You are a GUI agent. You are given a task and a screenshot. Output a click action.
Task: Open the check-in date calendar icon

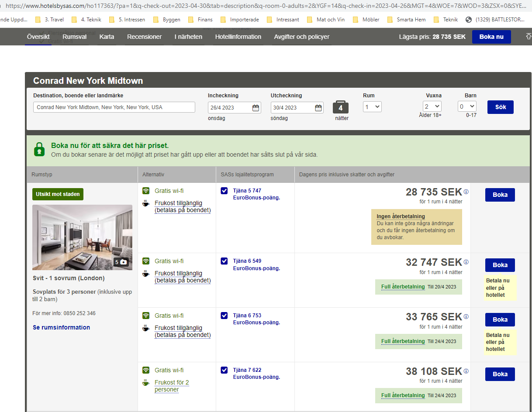pyautogui.click(x=256, y=108)
